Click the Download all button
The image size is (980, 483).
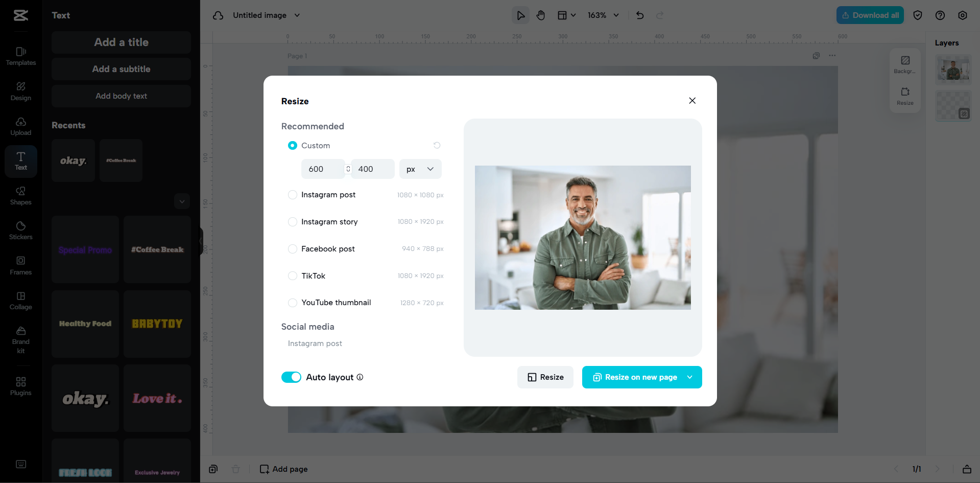click(870, 15)
